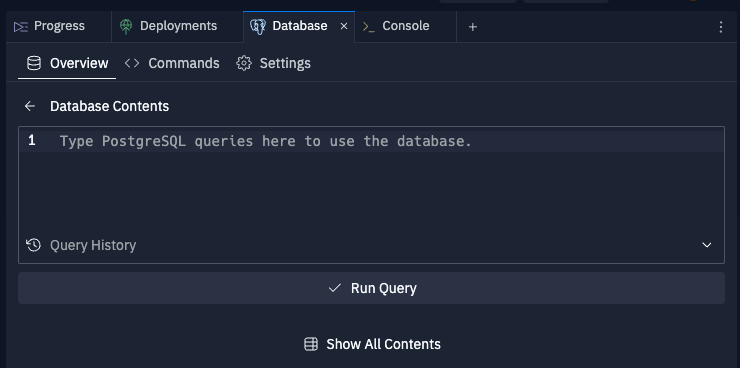Screen dimensions: 740x368
Task: Click the Query History clock icon
Action: (x=34, y=245)
